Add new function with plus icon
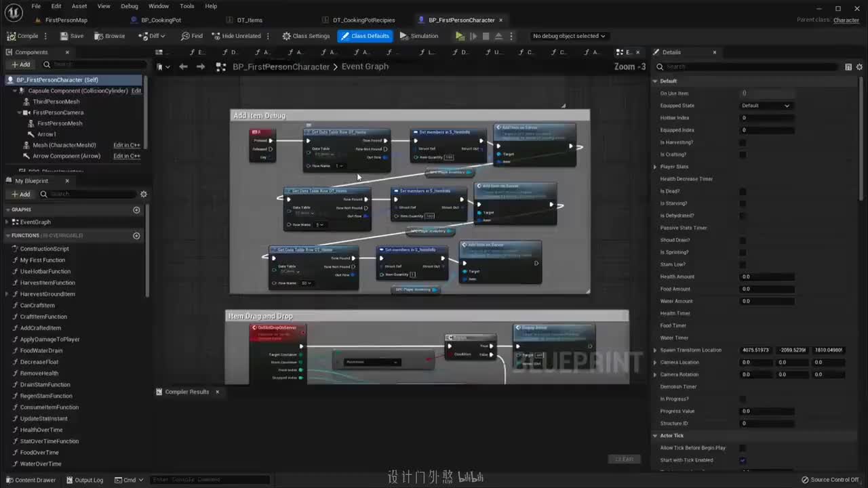 click(x=136, y=236)
